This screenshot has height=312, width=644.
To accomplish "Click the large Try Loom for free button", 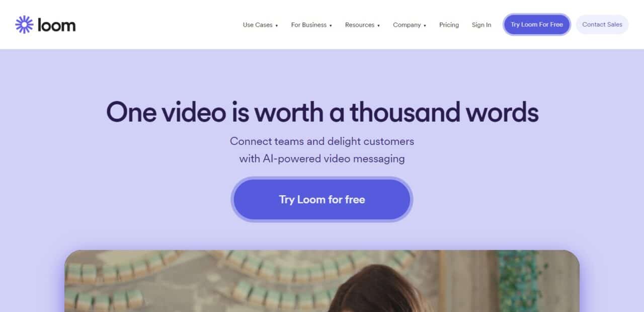I will (322, 199).
